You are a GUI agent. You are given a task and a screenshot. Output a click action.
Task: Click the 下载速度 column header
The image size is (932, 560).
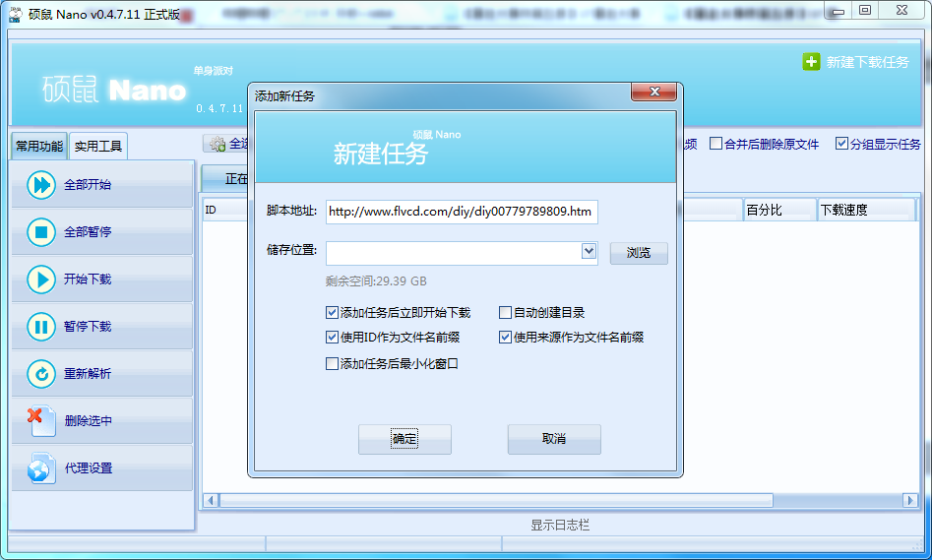click(x=866, y=210)
